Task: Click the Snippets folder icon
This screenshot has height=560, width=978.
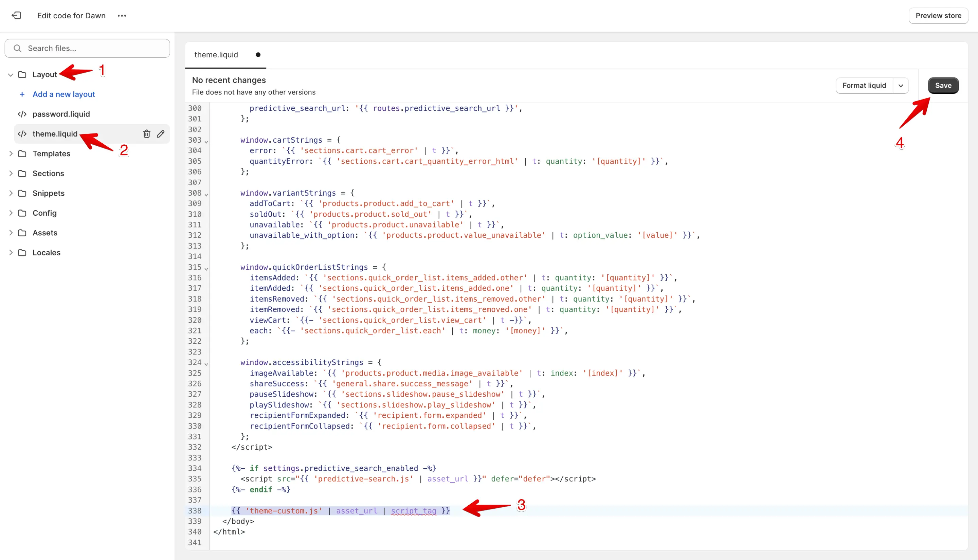Action: pos(22,193)
